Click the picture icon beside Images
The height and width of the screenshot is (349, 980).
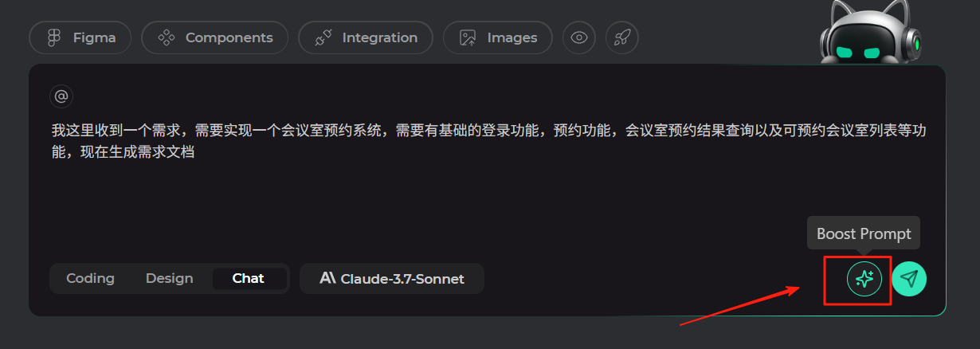[468, 37]
